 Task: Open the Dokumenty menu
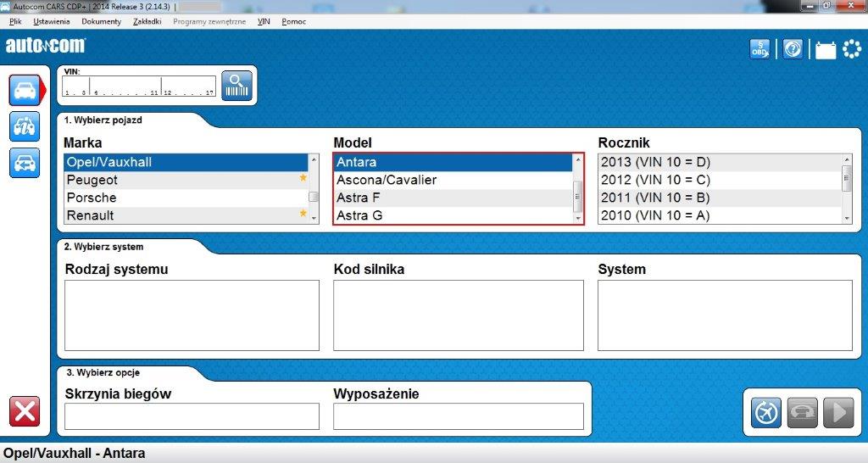click(102, 21)
